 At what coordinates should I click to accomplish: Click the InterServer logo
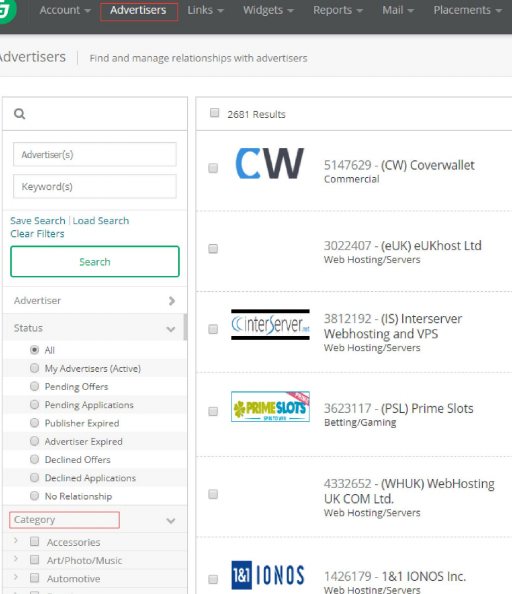click(270, 325)
